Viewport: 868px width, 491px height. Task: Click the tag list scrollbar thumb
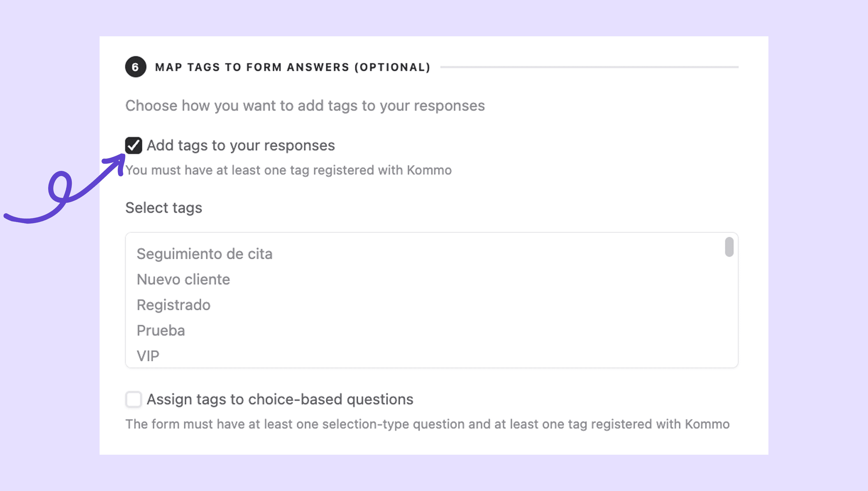[x=729, y=247]
